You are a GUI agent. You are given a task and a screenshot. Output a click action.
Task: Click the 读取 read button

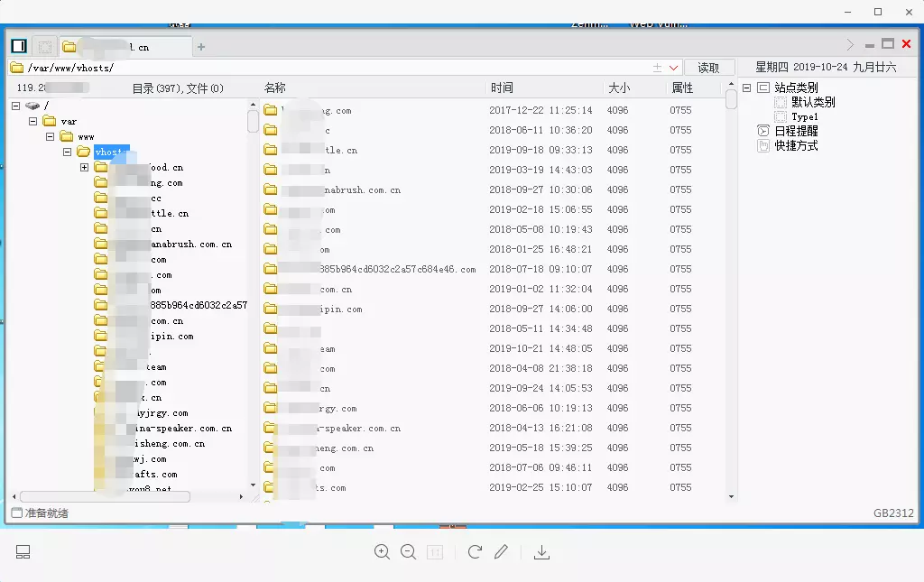point(709,68)
